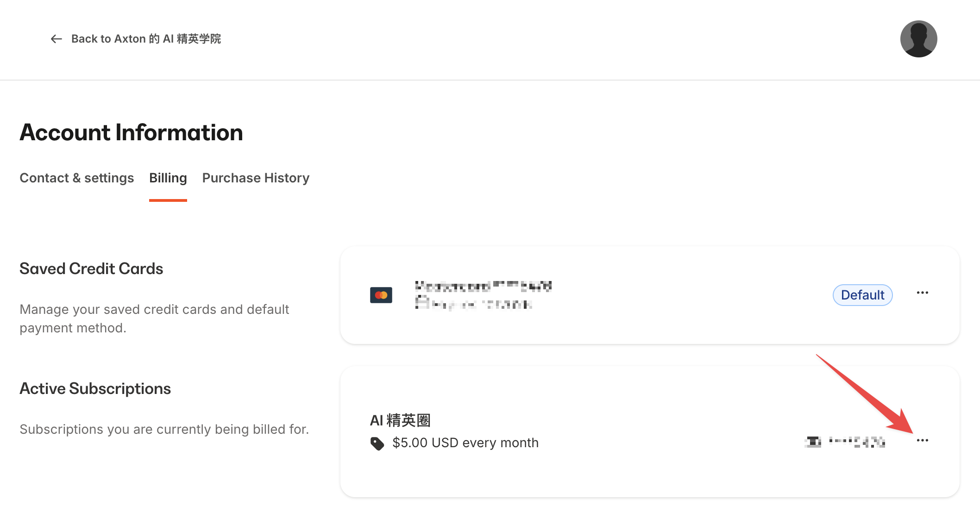Open the user profile avatar menu
The width and height of the screenshot is (980, 512).
click(918, 39)
